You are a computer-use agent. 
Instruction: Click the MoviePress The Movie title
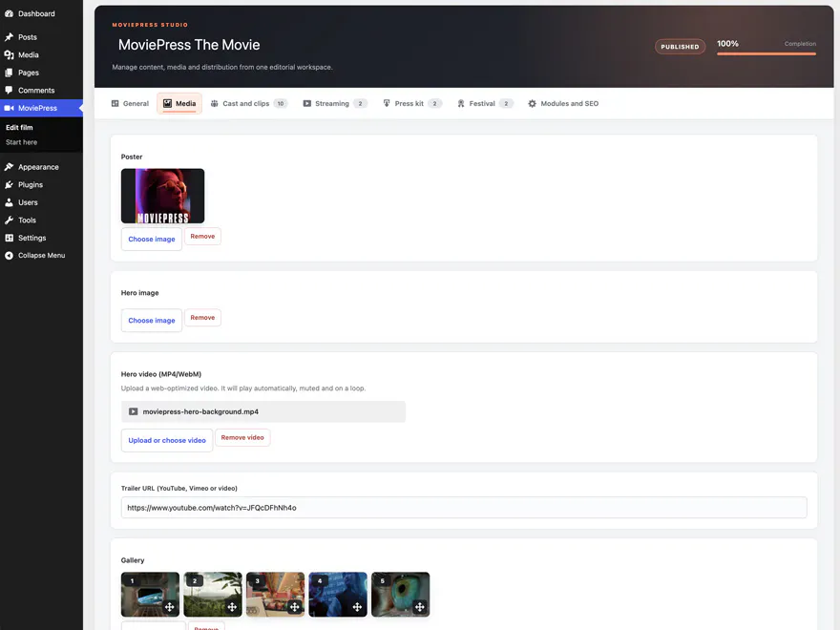(x=189, y=45)
